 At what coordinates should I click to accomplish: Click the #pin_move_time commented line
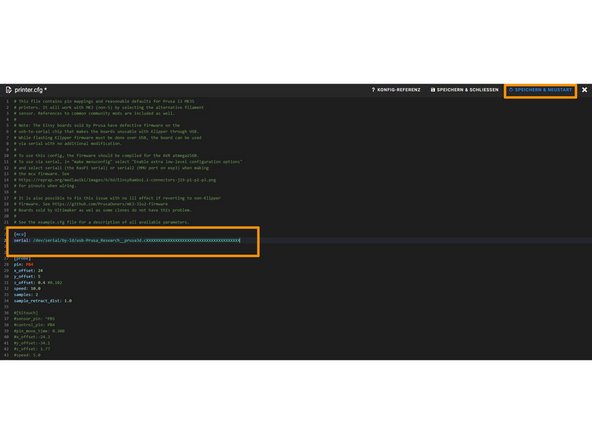39,331
